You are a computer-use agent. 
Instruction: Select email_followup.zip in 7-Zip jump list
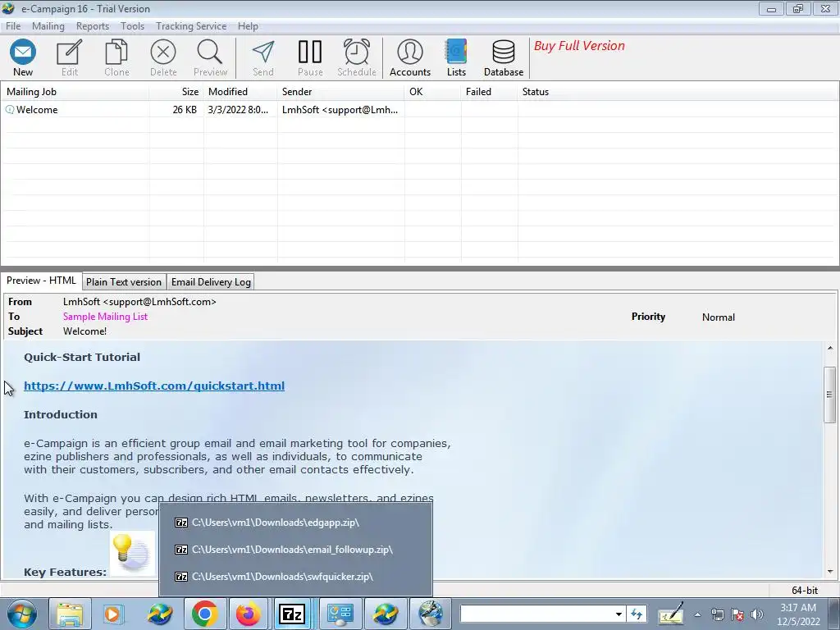(295, 549)
